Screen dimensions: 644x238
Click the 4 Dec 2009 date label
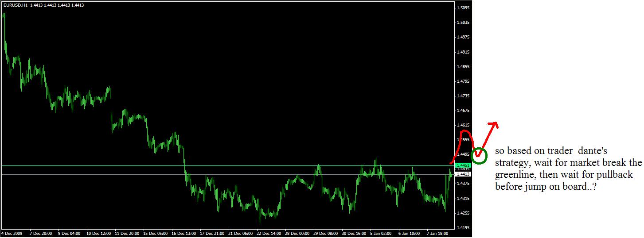[12, 233]
